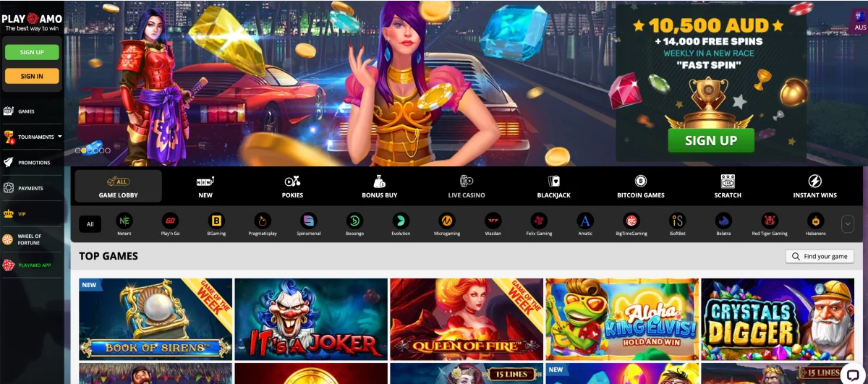The width and height of the screenshot is (868, 384).
Task: Click the Wheel of Fortune icon
Action: (9, 239)
